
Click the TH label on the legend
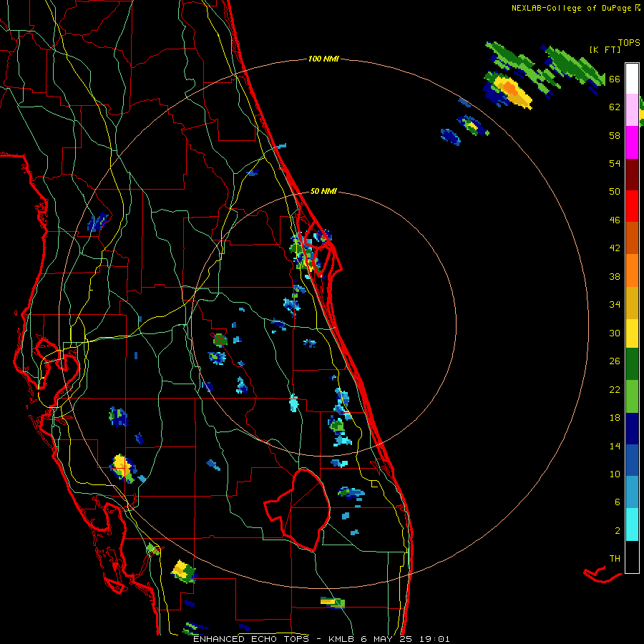coord(615,559)
